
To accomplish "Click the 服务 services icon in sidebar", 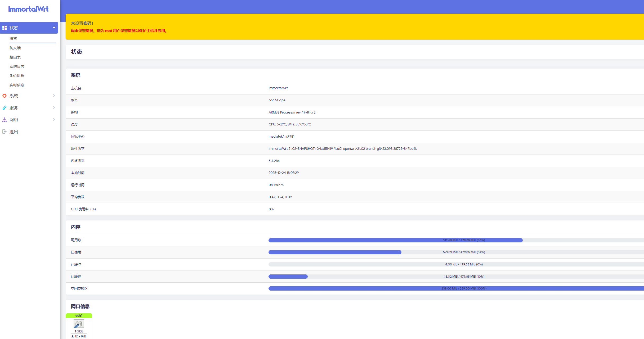I will click(5, 108).
